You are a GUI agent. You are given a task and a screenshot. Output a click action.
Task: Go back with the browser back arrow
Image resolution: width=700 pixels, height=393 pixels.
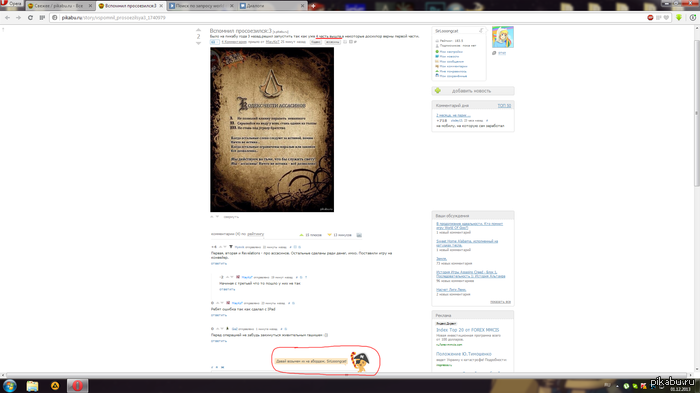click(8, 17)
